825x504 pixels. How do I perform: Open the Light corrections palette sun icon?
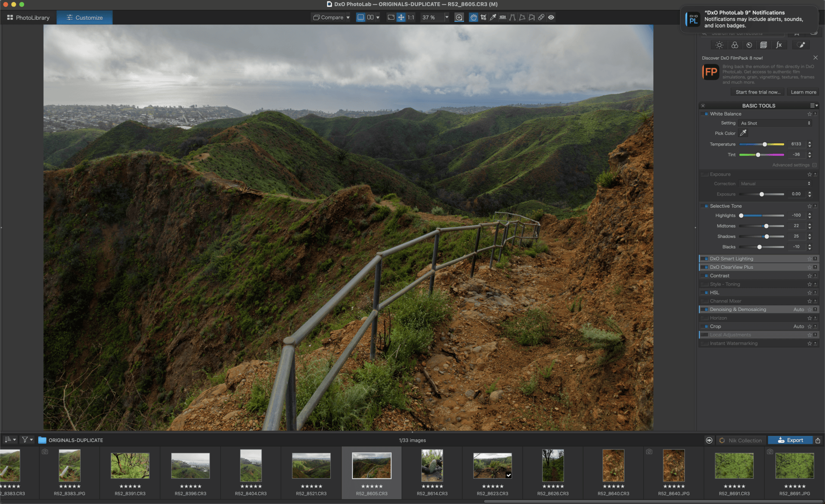pos(719,45)
